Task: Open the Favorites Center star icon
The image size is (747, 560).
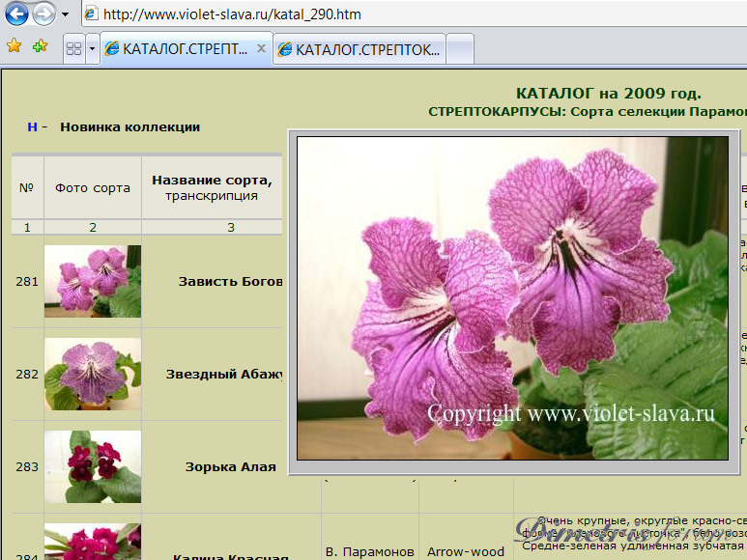Action: click(x=14, y=45)
